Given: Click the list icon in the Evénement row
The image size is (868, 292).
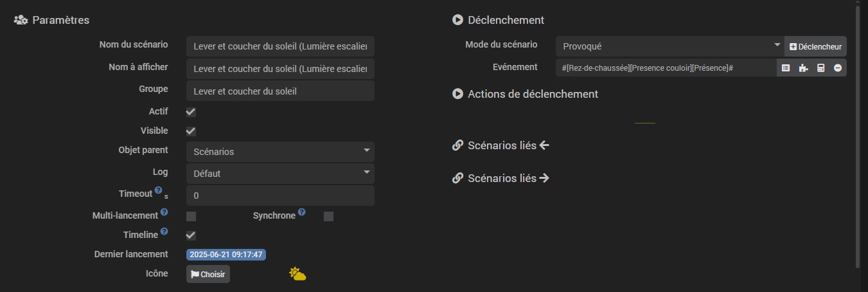Looking at the screenshot, I should coord(785,68).
